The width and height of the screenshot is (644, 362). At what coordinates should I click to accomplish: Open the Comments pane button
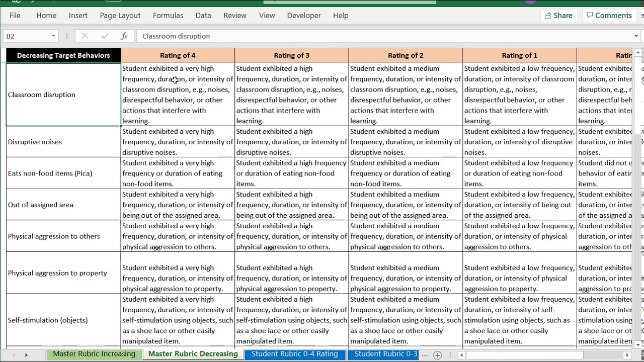609,16
